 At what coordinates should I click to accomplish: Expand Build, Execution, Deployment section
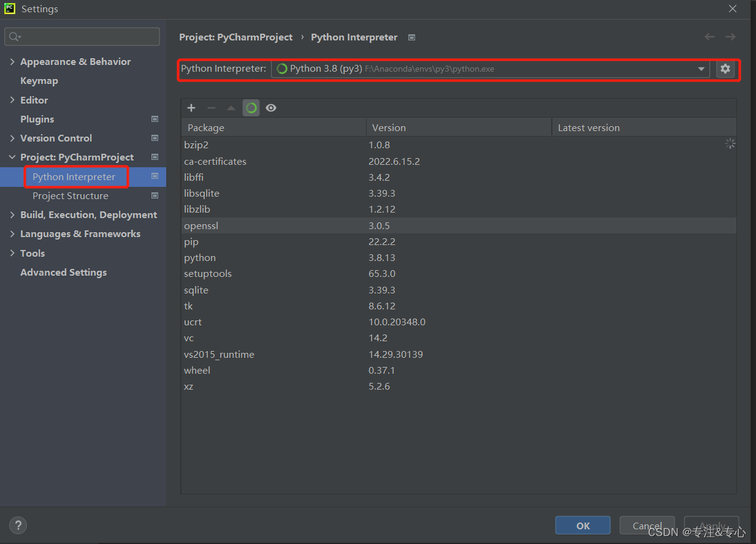pos(12,215)
